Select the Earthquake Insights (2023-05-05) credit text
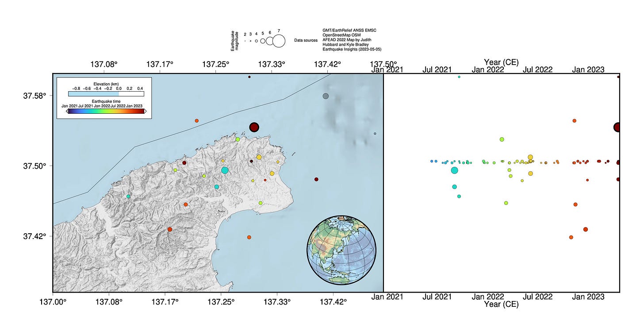The height and width of the screenshot is (332, 644). click(352, 50)
